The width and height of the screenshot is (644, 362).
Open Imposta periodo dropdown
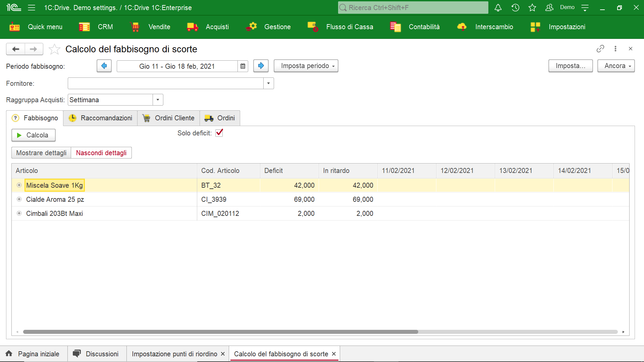(306, 66)
